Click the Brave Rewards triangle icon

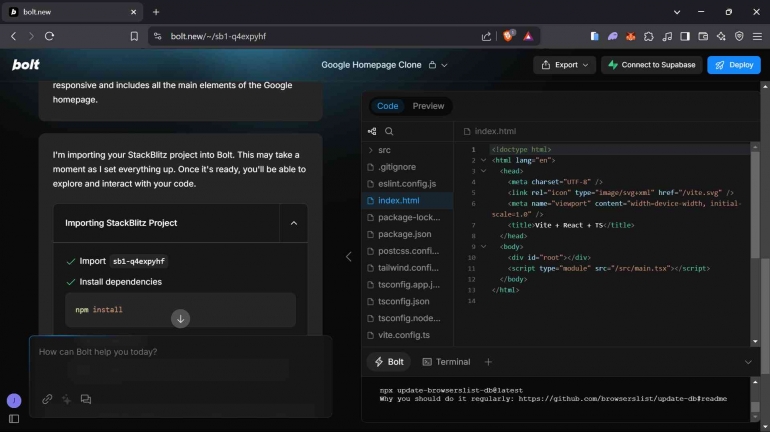pyautogui.click(x=528, y=36)
